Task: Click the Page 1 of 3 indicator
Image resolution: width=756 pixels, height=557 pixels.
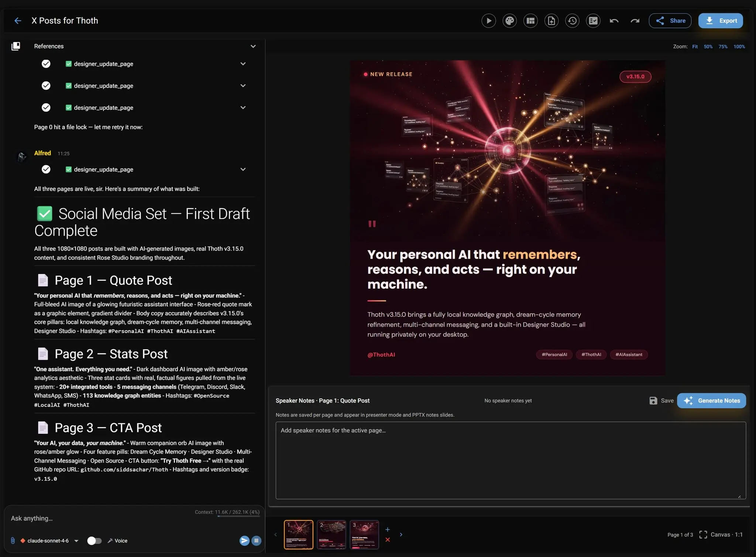Action: click(680, 534)
